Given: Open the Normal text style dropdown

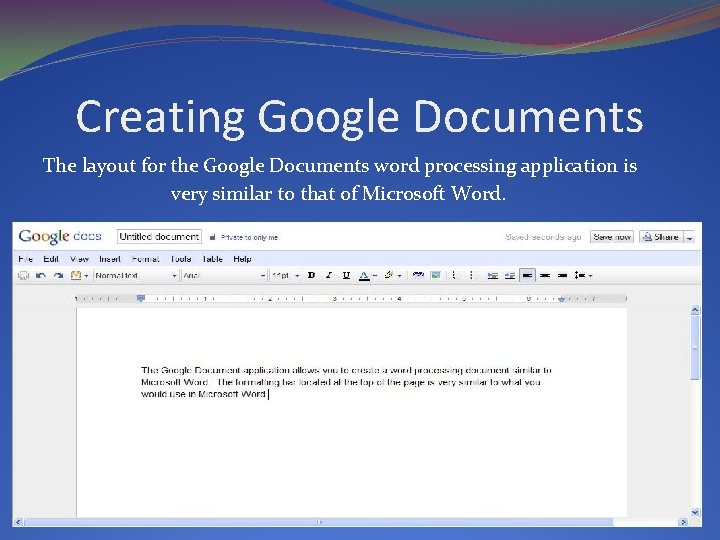Looking at the screenshot, I should (136, 276).
